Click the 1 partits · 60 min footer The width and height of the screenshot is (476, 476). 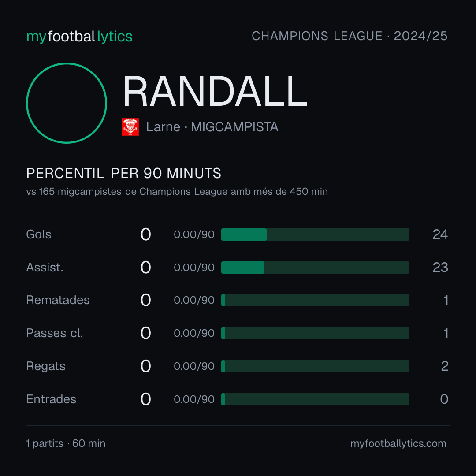tap(66, 443)
